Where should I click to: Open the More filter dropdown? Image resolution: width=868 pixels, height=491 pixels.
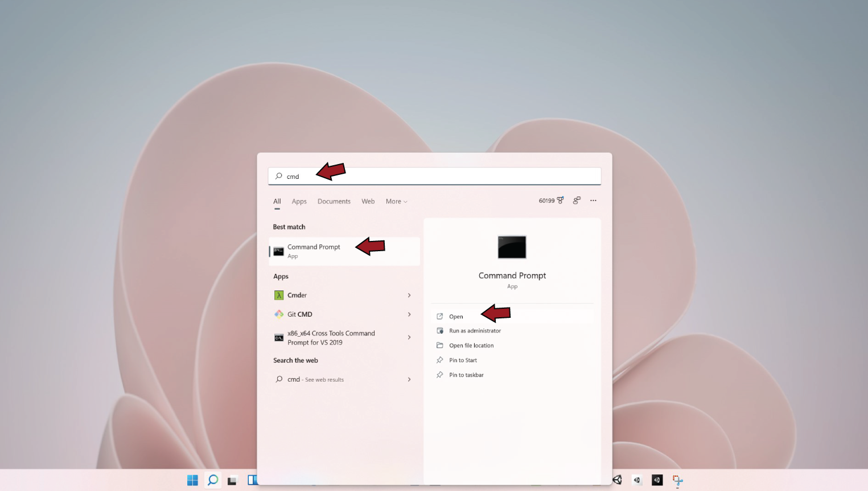[x=396, y=202]
